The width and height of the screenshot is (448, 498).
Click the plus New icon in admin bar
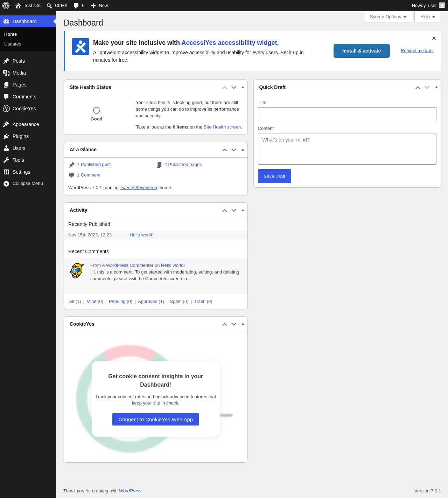click(93, 6)
